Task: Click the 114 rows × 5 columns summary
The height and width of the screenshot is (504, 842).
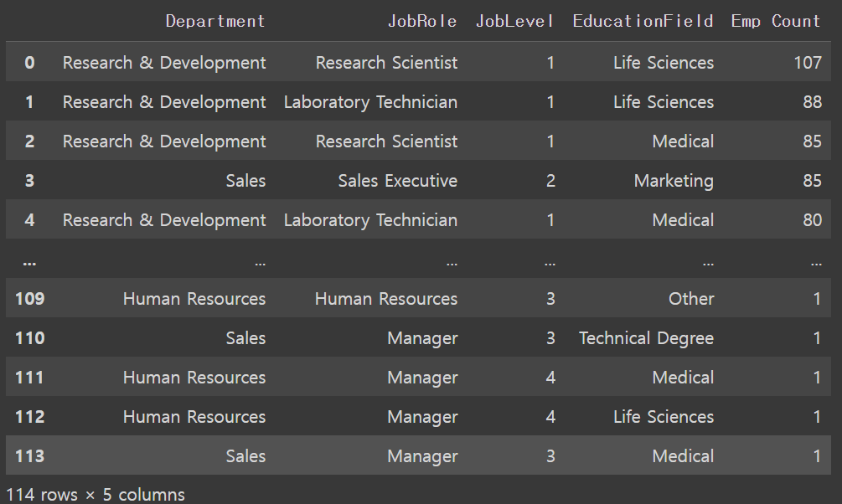Action: coord(95,494)
